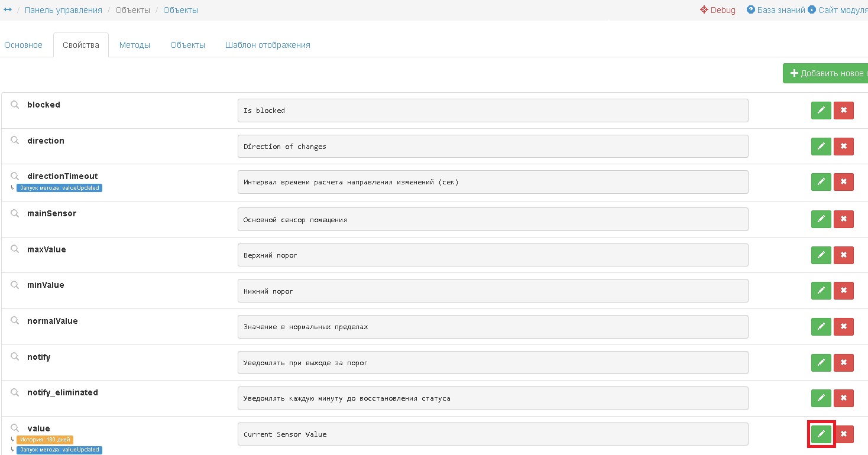The width and height of the screenshot is (868, 455).
Task: Open the edit pencil for minValue
Action: (821, 291)
